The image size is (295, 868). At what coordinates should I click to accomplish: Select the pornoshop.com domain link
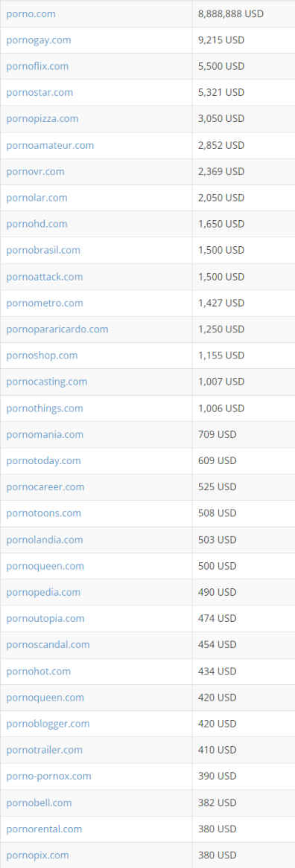pyautogui.click(x=42, y=356)
